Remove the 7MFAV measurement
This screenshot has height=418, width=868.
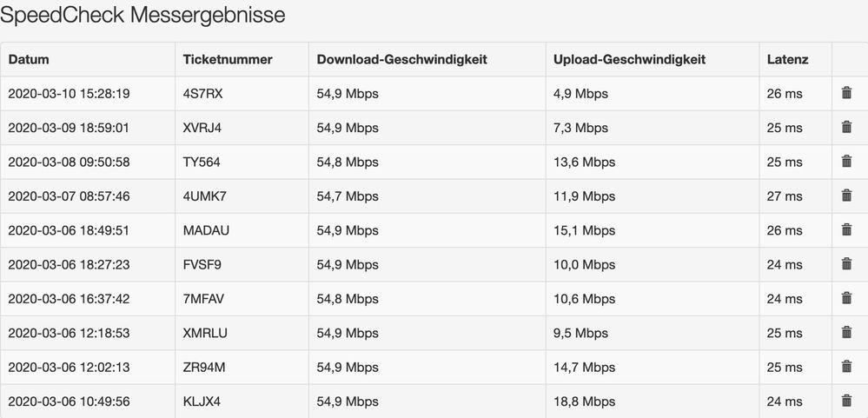pos(846,298)
